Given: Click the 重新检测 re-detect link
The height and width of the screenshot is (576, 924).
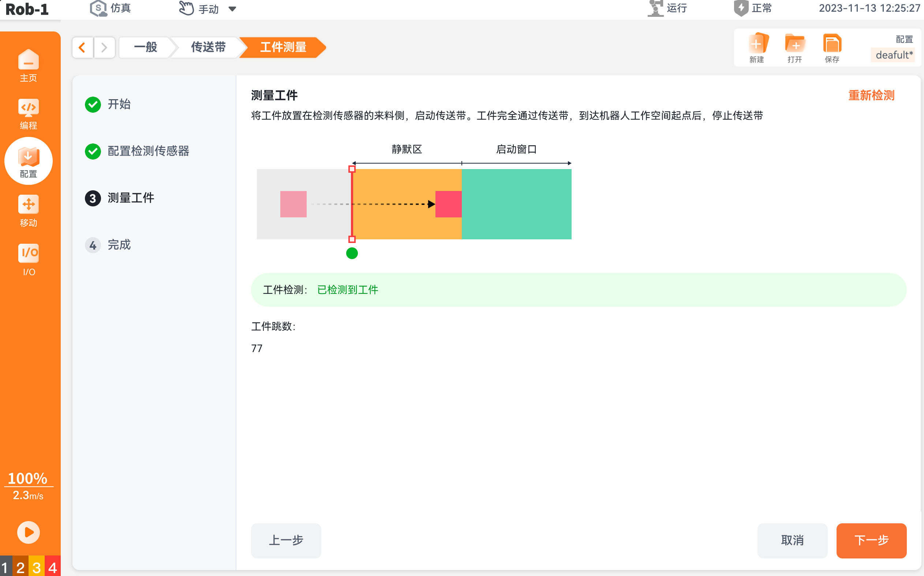Looking at the screenshot, I should (x=871, y=95).
